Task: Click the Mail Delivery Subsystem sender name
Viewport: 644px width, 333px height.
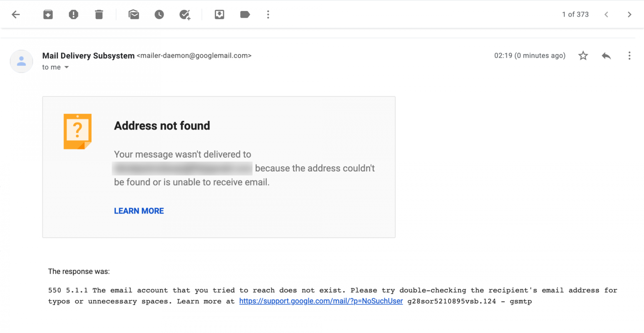Action: pyautogui.click(x=88, y=56)
